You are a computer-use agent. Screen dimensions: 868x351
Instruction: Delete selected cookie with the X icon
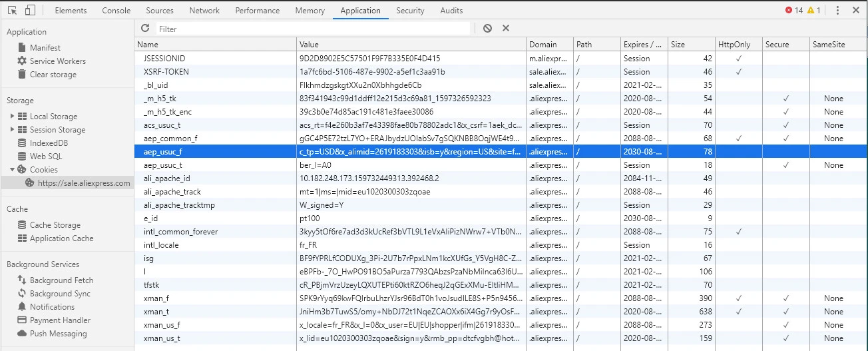click(506, 29)
